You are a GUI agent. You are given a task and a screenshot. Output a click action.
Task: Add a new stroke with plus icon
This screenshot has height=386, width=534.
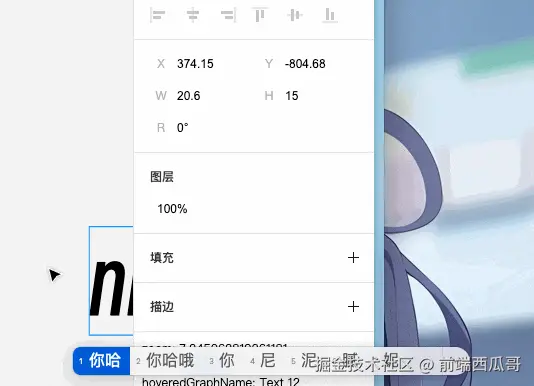click(x=353, y=307)
